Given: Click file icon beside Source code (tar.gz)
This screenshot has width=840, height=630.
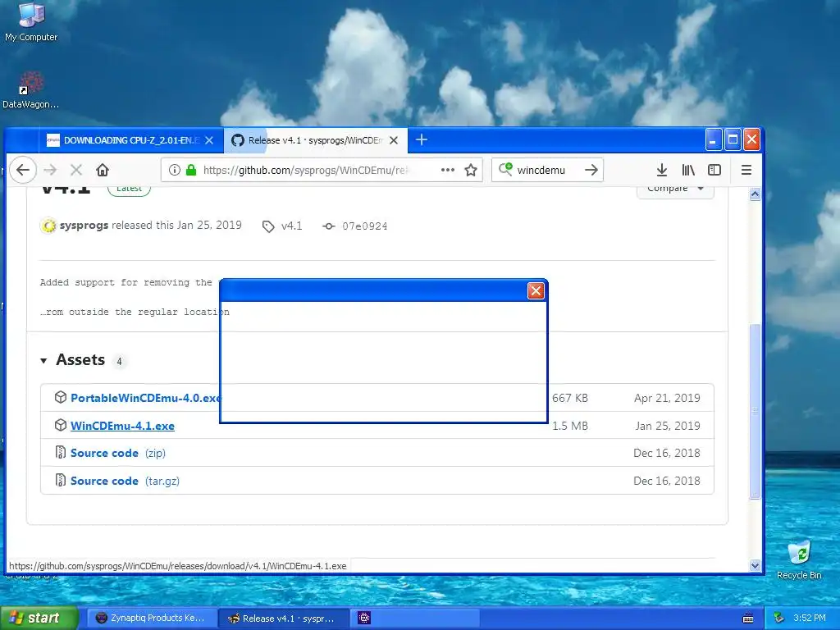Looking at the screenshot, I should (x=61, y=481).
